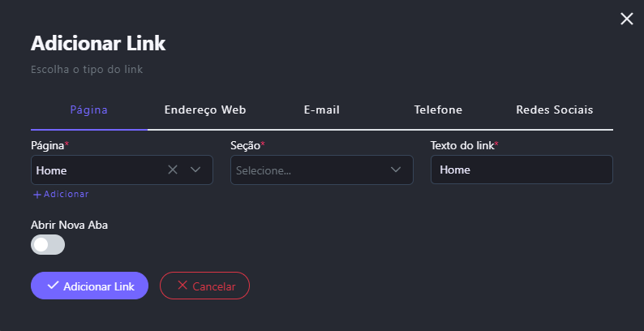The image size is (644, 331).
Task: Click the checkmark icon in Adicionar Link button
Action: [x=53, y=286]
